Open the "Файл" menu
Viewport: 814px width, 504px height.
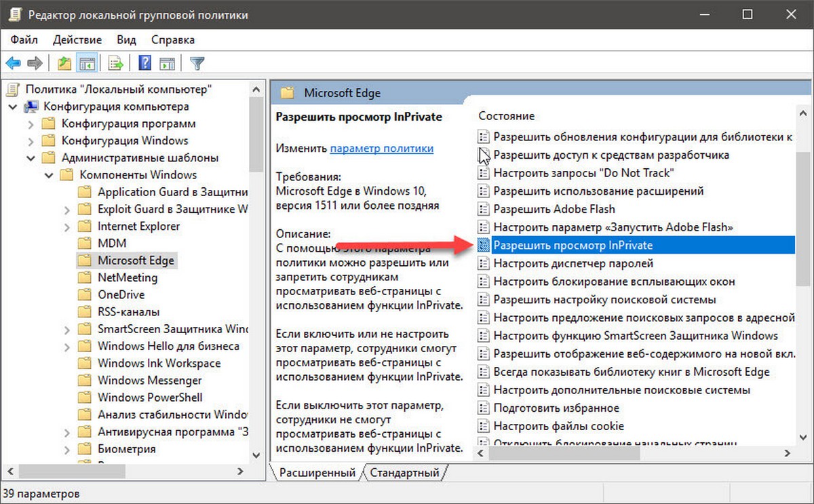24,40
